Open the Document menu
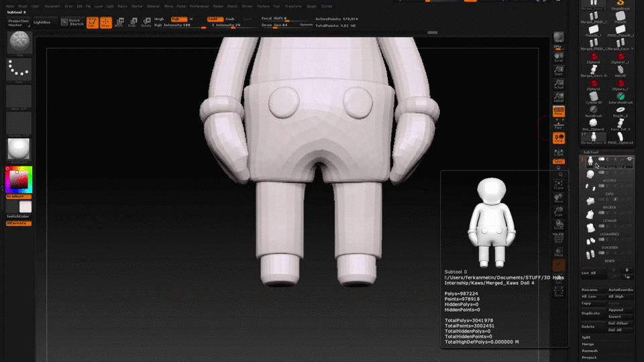 coord(52,6)
